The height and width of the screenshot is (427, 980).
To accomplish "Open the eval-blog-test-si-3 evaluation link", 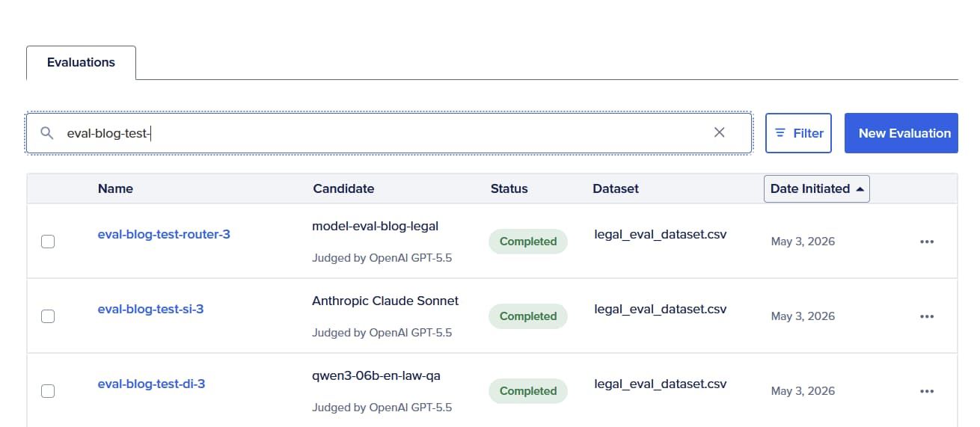I will point(150,309).
